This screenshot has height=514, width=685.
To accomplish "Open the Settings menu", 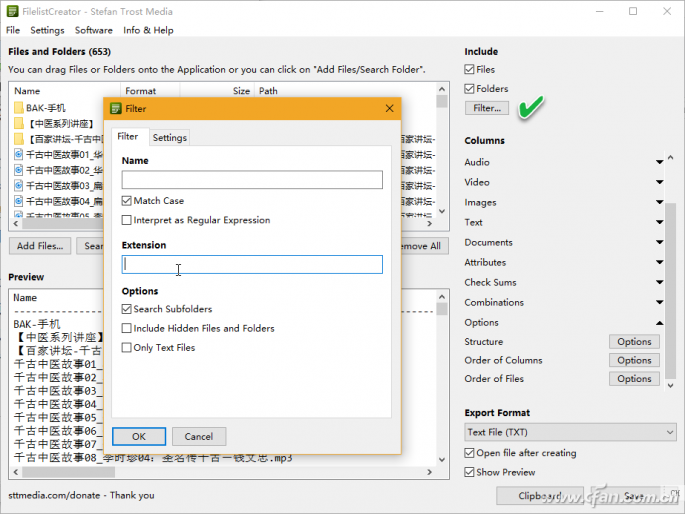I will click(47, 30).
